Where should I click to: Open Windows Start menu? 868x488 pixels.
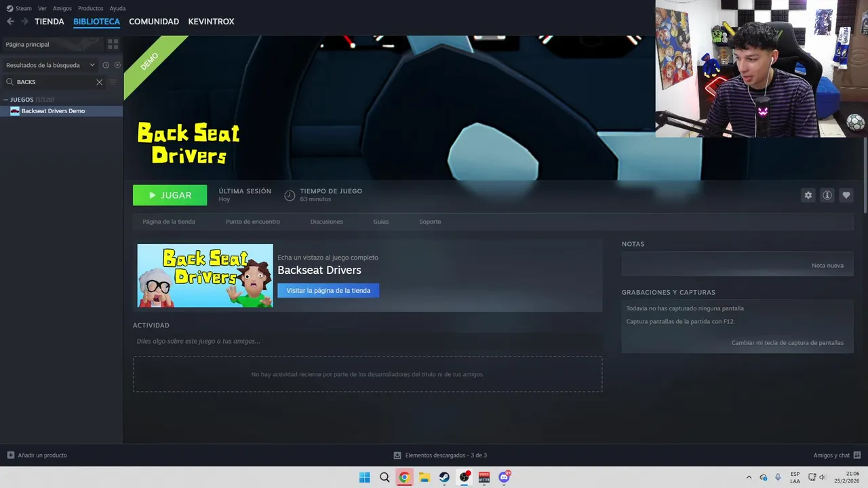pos(364,477)
